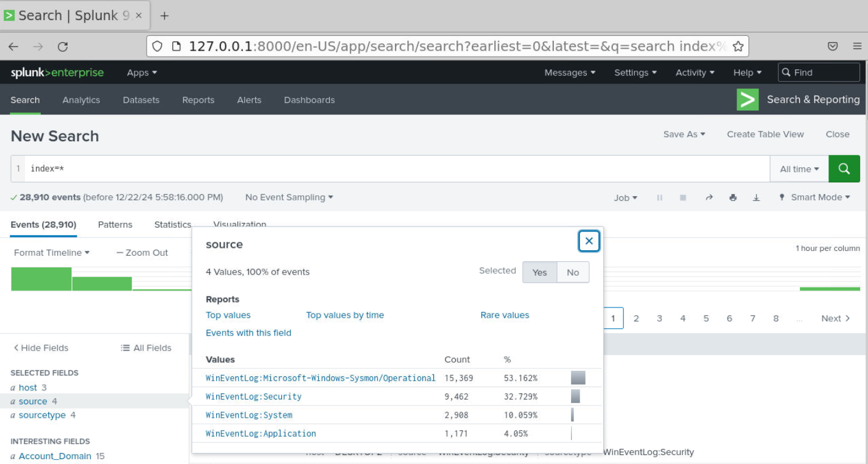Open the Datasets tab
This screenshot has height=464, width=868.
141,100
